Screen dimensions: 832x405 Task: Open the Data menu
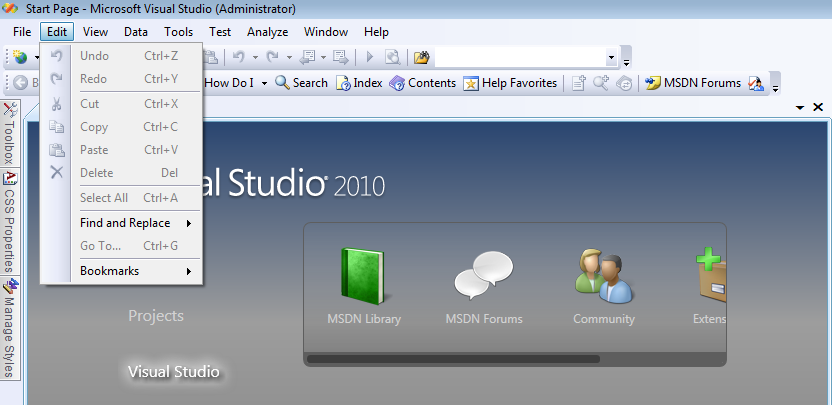[x=136, y=32]
